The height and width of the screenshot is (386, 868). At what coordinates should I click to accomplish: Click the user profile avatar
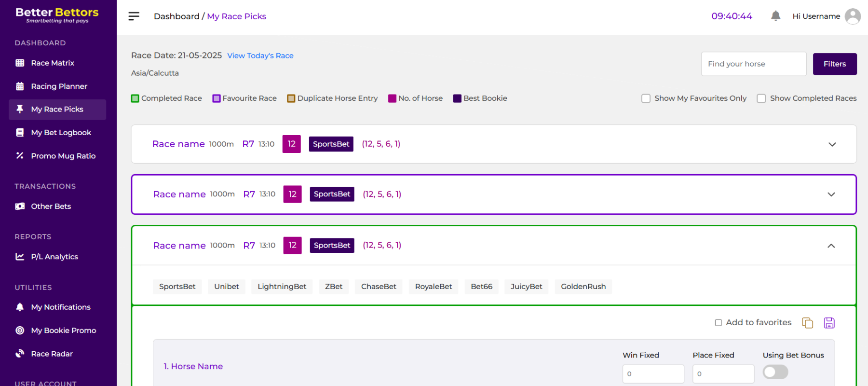[853, 16]
